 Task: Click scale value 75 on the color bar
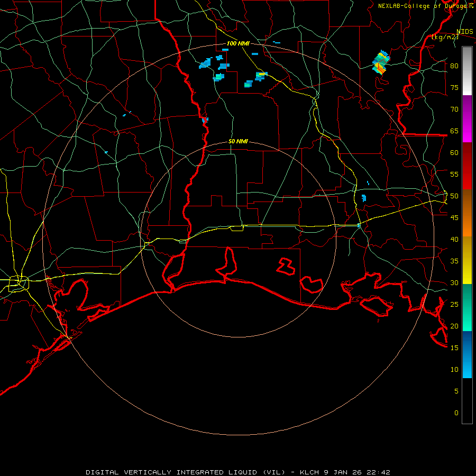coord(454,88)
